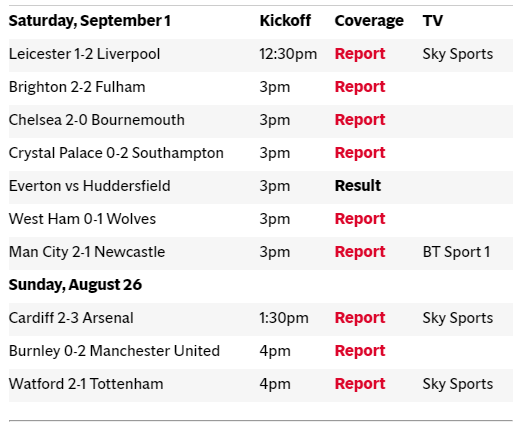Open the Man City 2-1 Newcastle report
528x422 pixels.
pyautogui.click(x=360, y=252)
